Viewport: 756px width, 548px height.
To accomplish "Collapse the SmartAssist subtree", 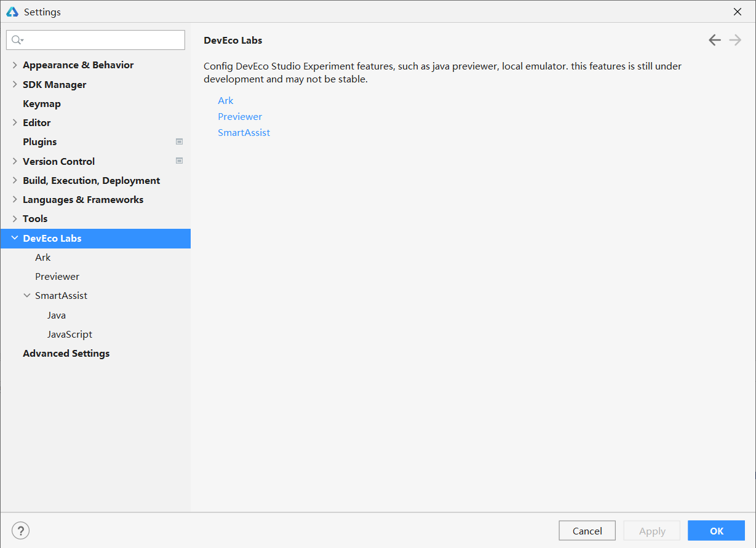I will [27, 296].
